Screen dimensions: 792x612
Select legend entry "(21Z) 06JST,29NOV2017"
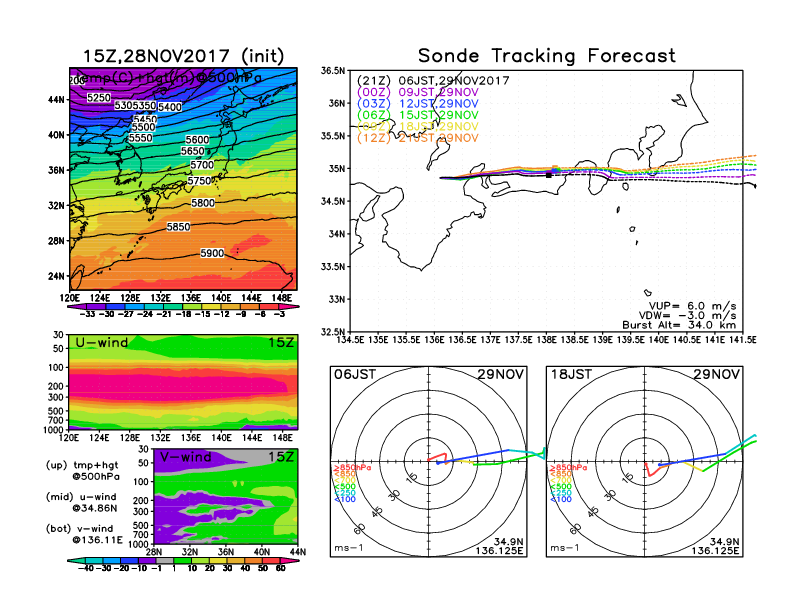(433, 81)
